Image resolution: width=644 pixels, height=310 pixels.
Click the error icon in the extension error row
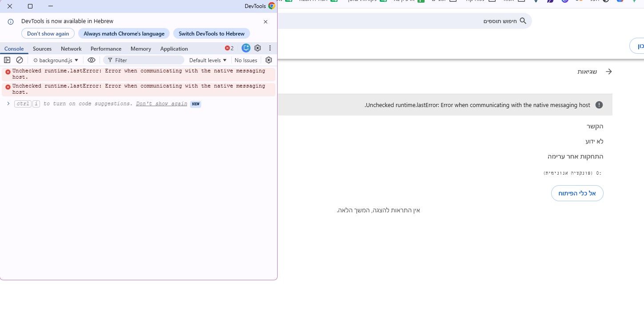(x=599, y=105)
